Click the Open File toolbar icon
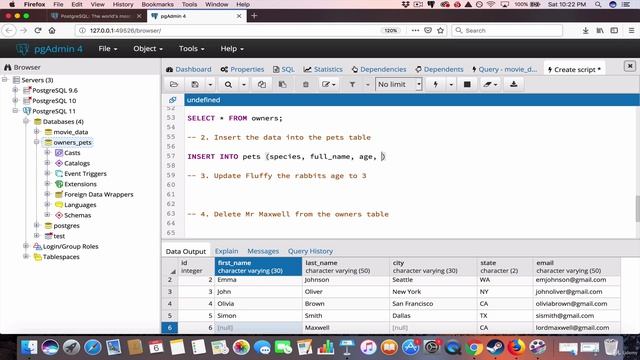The image size is (640, 360). pos(174,84)
